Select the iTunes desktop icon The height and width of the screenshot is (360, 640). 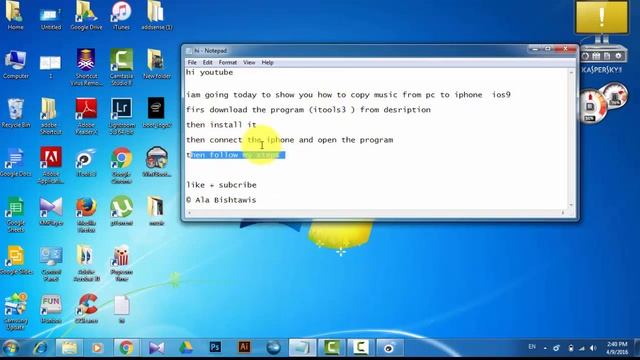click(x=121, y=16)
